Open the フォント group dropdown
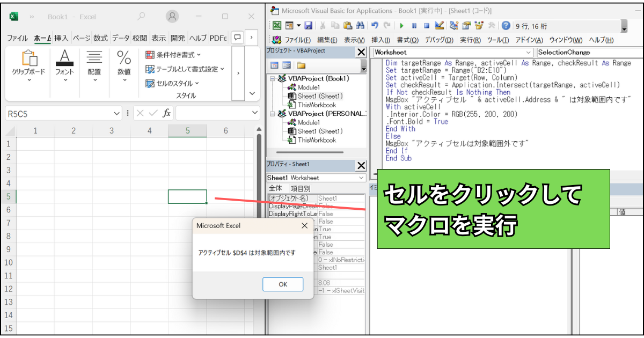Viewport: 644px width, 338px height. [x=65, y=80]
